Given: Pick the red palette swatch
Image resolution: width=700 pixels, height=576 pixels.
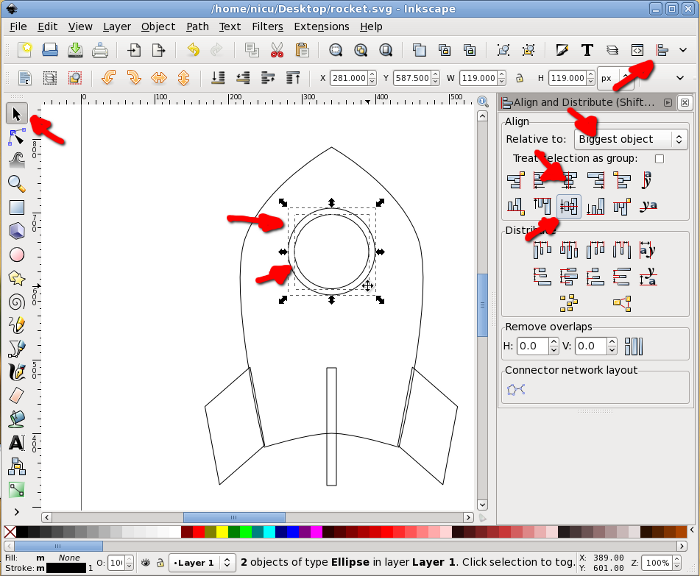Looking at the screenshot, I should tap(199, 532).
